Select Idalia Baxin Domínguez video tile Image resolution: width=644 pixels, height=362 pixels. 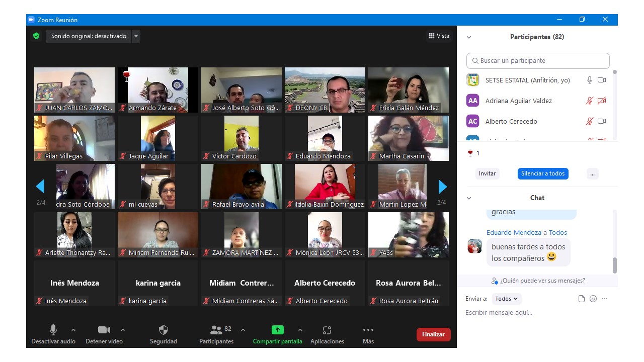point(325,187)
